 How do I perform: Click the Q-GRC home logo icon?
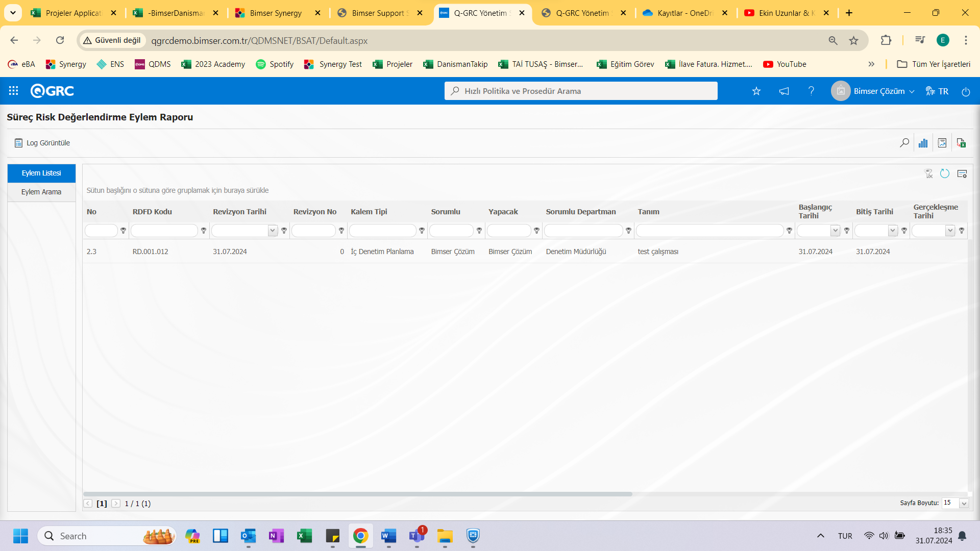[53, 91]
